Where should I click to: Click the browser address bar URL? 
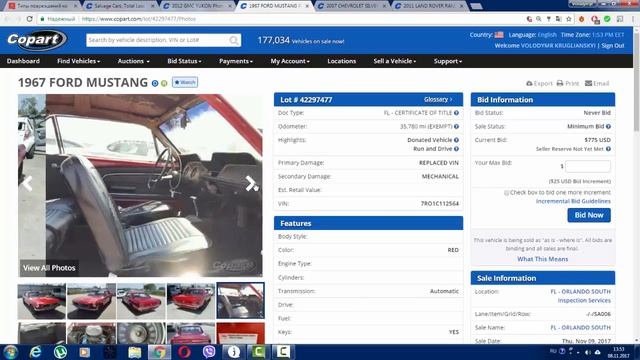point(139,19)
